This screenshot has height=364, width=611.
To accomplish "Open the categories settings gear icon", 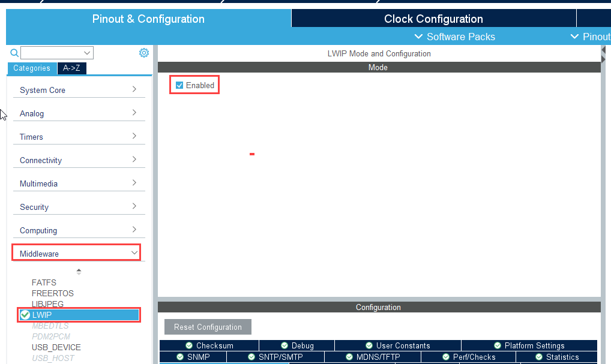I will pyautogui.click(x=144, y=53).
